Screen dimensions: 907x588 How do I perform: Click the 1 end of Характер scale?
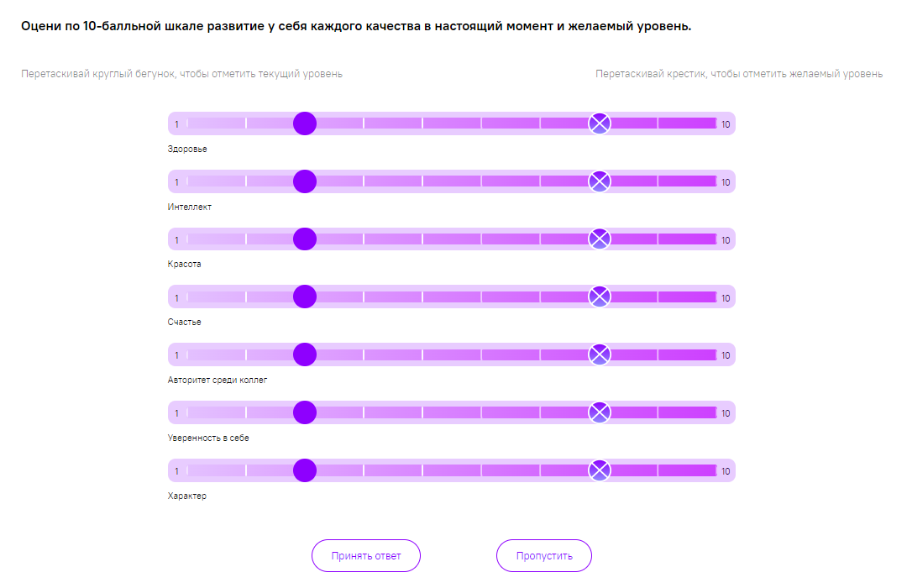[177, 471]
